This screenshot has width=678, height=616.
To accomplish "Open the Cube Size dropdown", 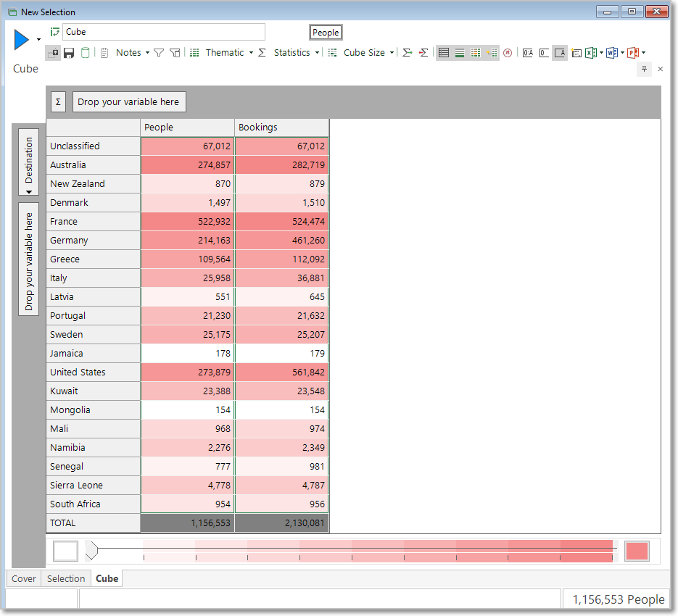I will (368, 53).
